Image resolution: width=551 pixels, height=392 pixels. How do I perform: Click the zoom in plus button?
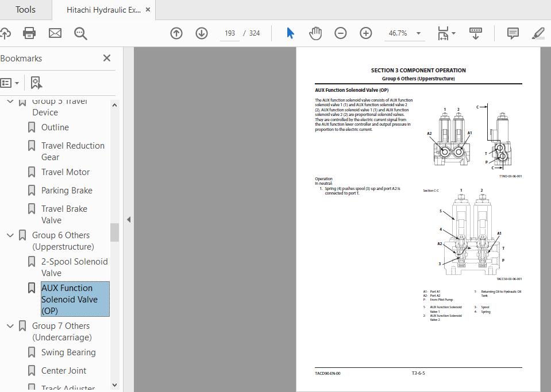pyautogui.click(x=366, y=33)
